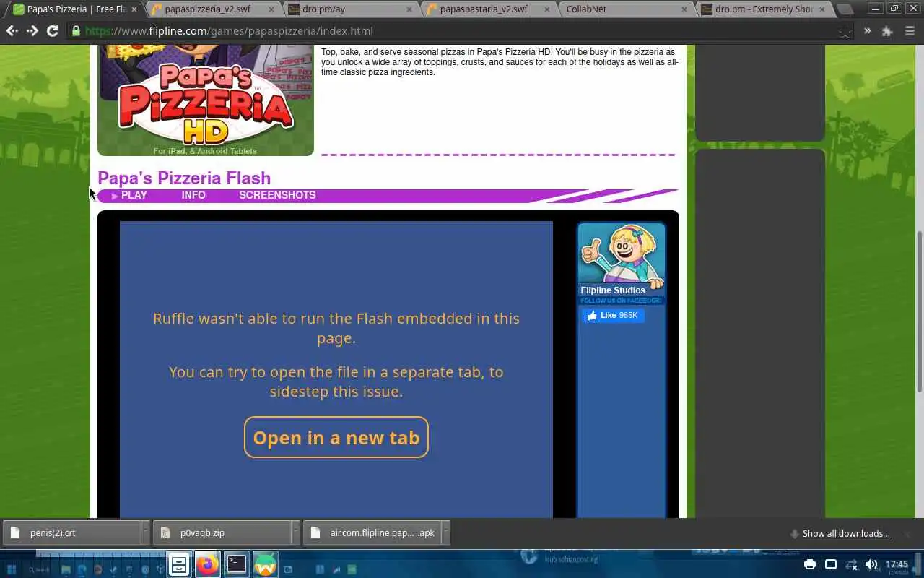924x578 pixels.
Task: Open the terminal taskbar icon
Action: point(237,564)
